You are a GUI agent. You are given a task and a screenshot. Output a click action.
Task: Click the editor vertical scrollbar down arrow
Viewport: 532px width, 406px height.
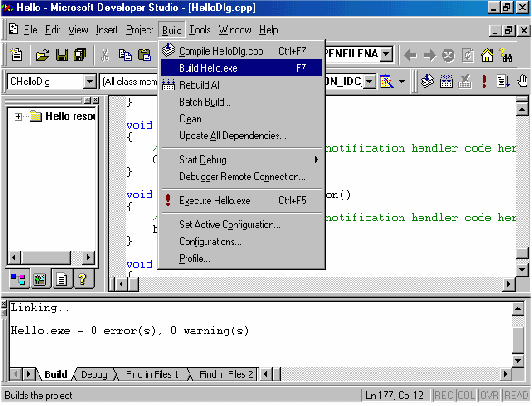tap(522, 270)
